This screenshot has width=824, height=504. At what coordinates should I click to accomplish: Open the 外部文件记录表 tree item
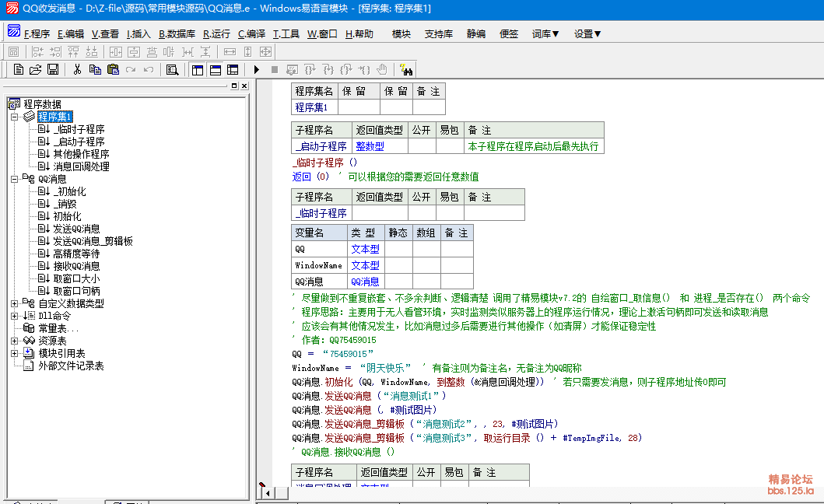tap(71, 366)
